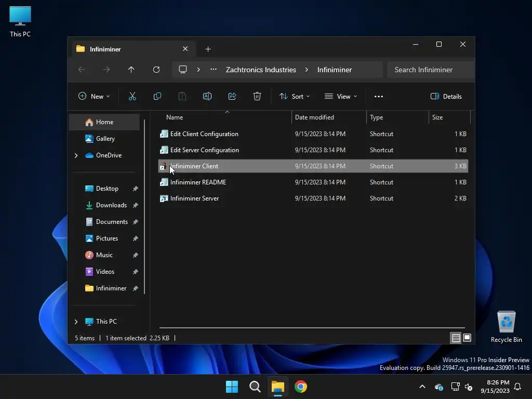Open the Recycle Bin desktop icon

tap(506, 327)
